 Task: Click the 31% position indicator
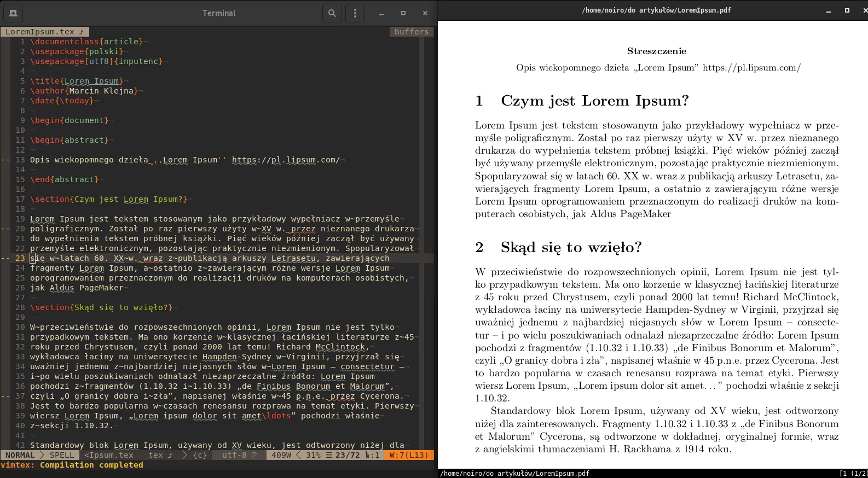(x=313, y=455)
